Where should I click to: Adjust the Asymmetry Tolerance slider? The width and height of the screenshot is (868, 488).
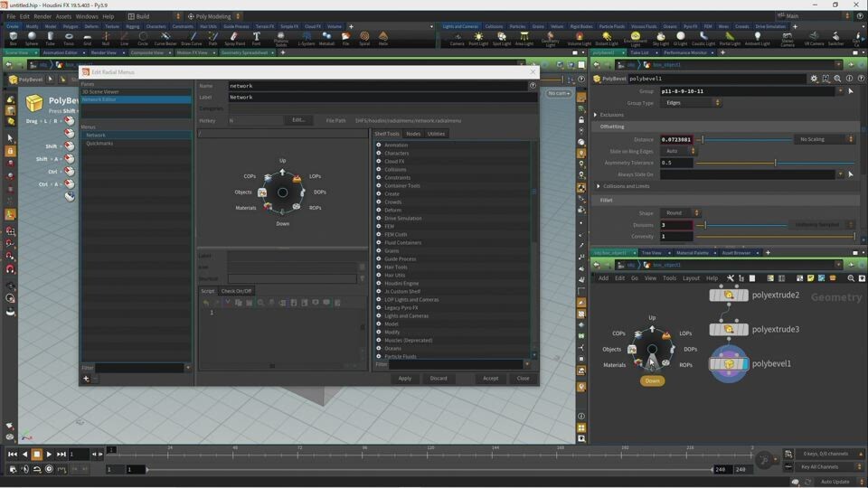(x=775, y=163)
